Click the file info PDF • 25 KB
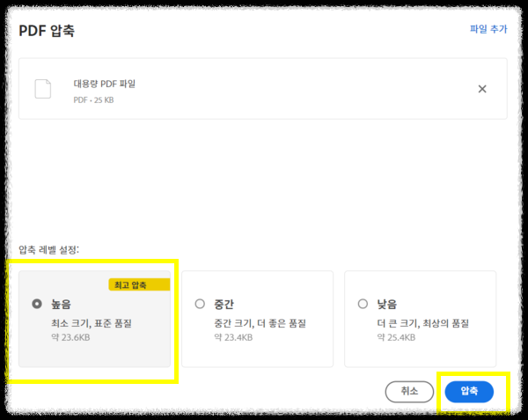 [x=93, y=100]
